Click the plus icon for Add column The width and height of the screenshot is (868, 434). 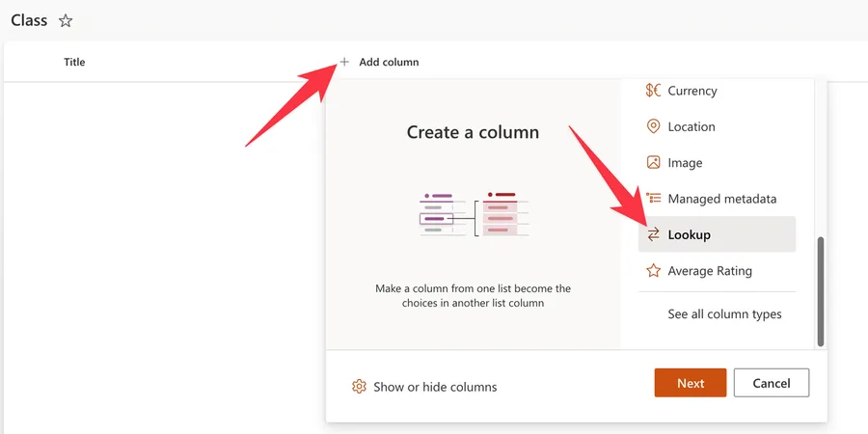click(344, 62)
